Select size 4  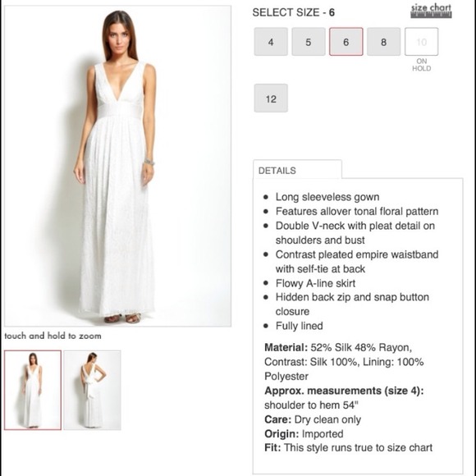coord(271,42)
